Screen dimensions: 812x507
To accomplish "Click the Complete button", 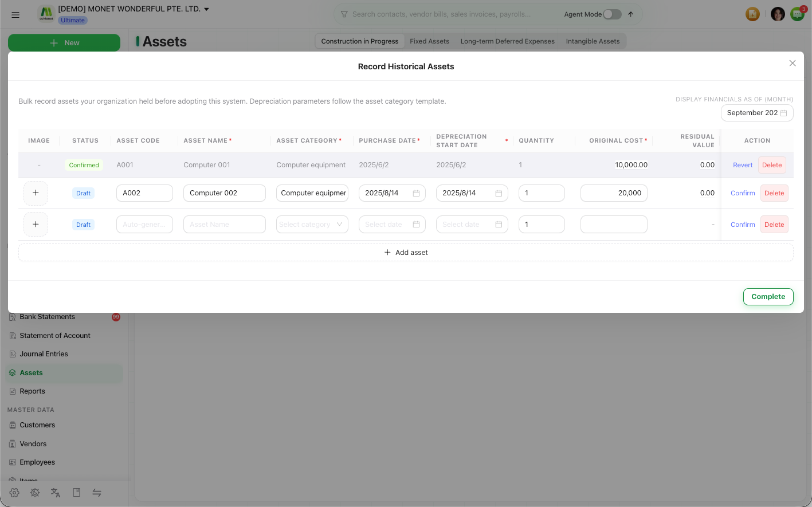I will [x=768, y=297].
